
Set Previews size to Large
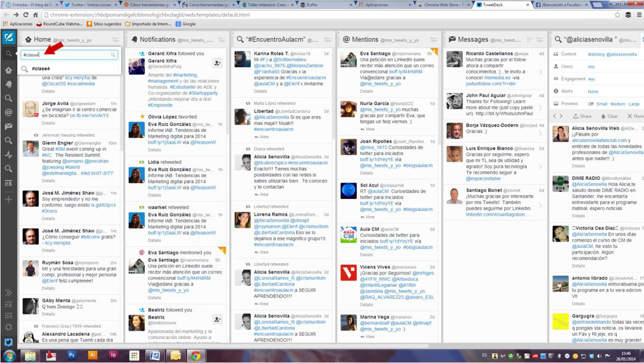(634, 104)
